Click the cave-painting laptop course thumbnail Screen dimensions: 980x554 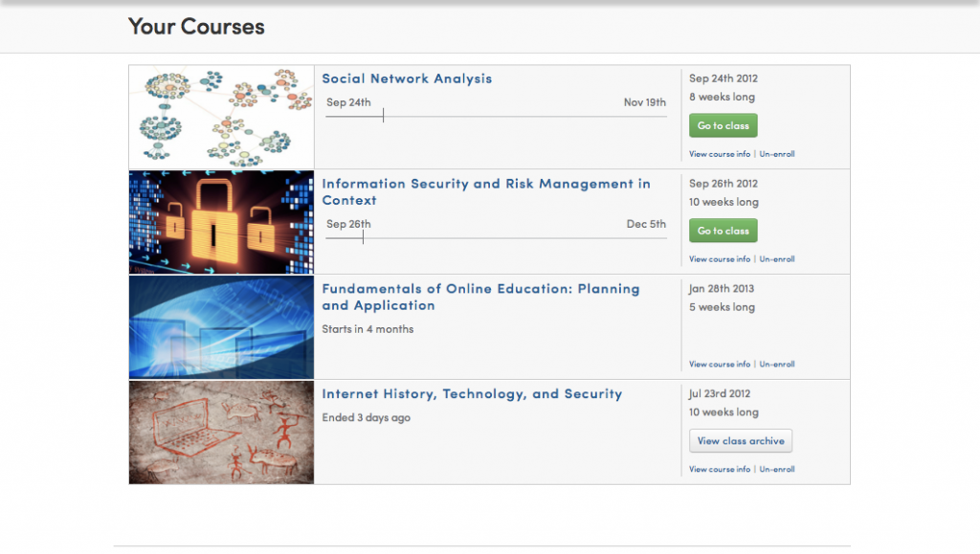(220, 432)
